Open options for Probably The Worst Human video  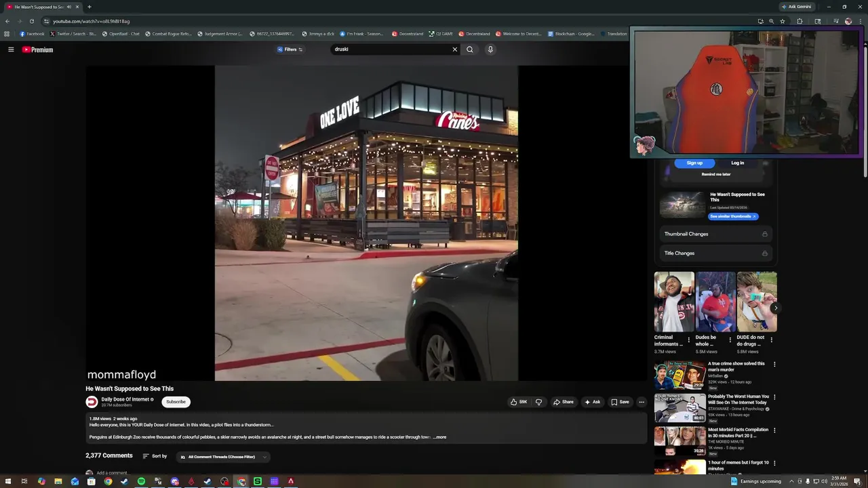coord(774,397)
